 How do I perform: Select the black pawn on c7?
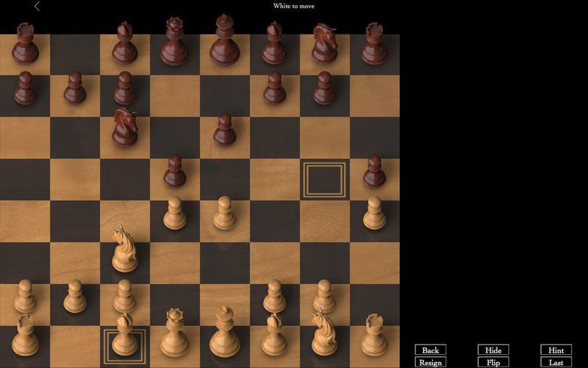click(125, 88)
